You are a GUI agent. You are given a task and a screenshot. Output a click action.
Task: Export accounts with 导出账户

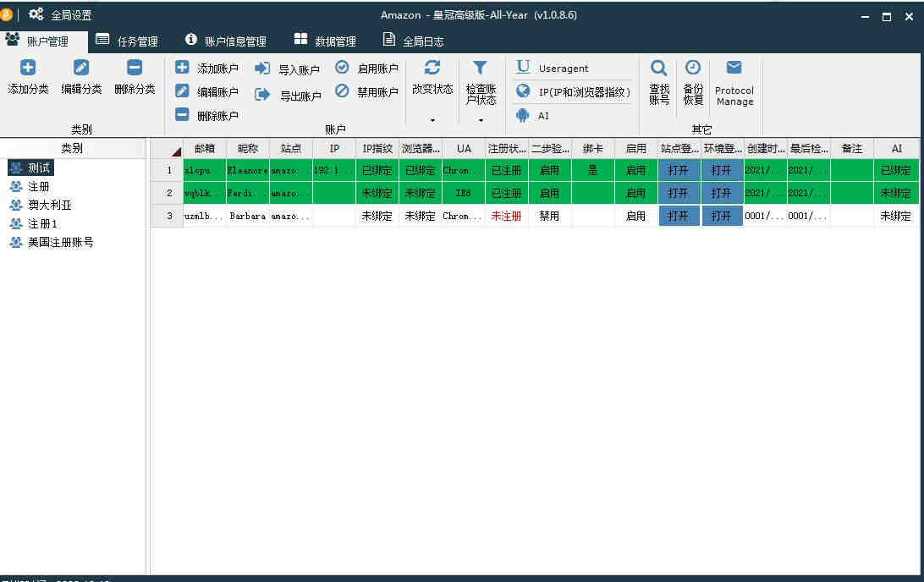(x=288, y=96)
